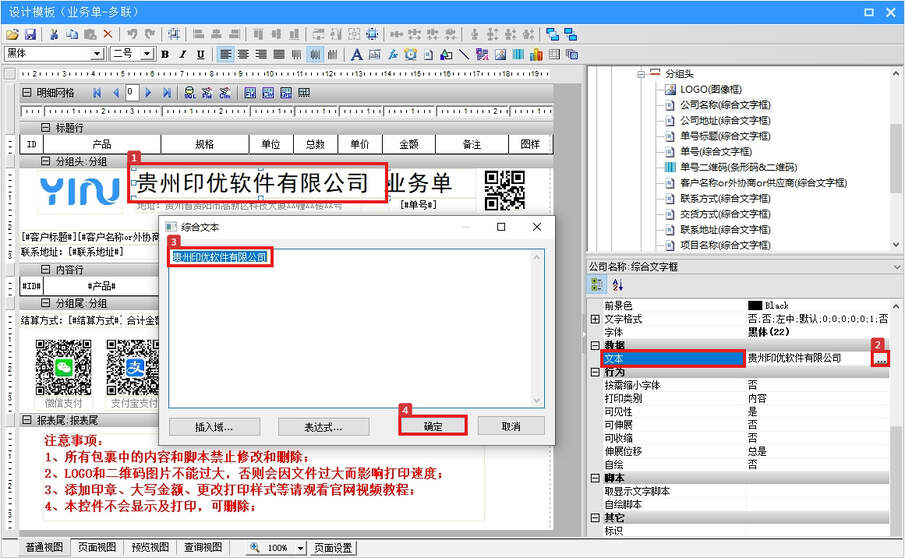Viewport: 905px width, 558px height.
Task: Insert a table grid control from toolbar
Action: coord(554,54)
